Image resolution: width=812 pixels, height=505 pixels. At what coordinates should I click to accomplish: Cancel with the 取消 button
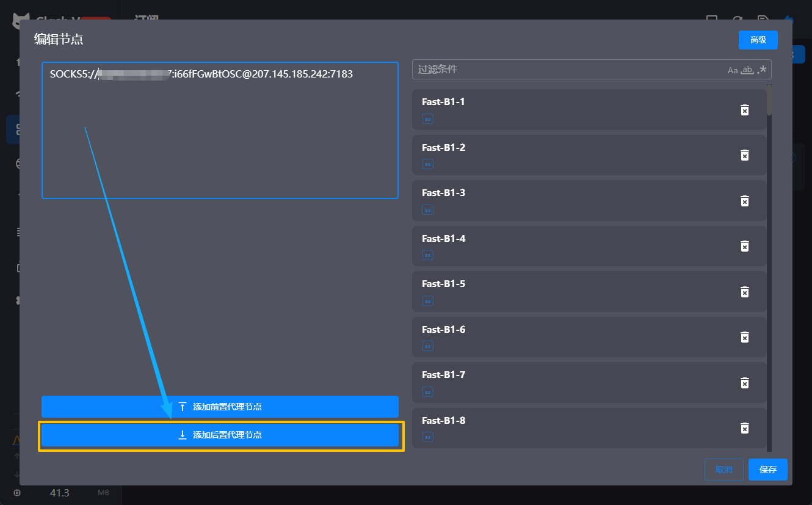(x=724, y=470)
